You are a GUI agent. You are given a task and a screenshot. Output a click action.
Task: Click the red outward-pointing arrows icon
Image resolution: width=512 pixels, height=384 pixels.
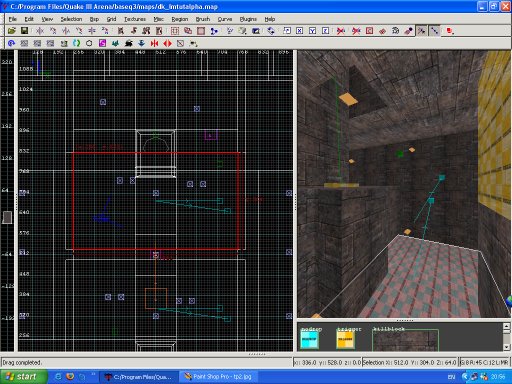[168, 43]
